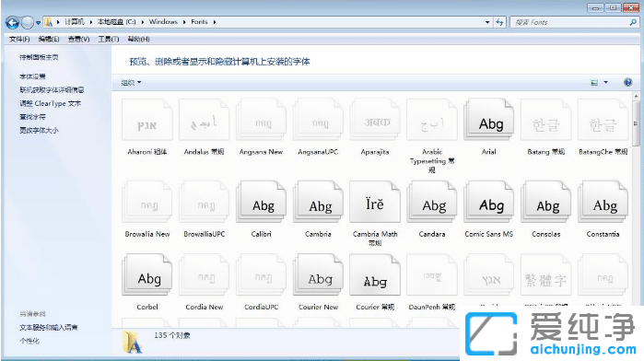Select the Constantia font icon
This screenshot has height=361, width=644.
pos(603,202)
